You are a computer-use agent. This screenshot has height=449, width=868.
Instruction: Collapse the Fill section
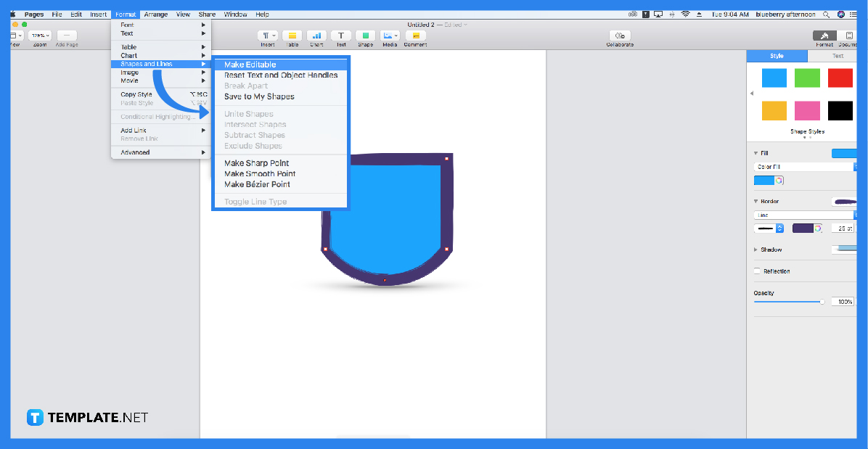point(756,152)
